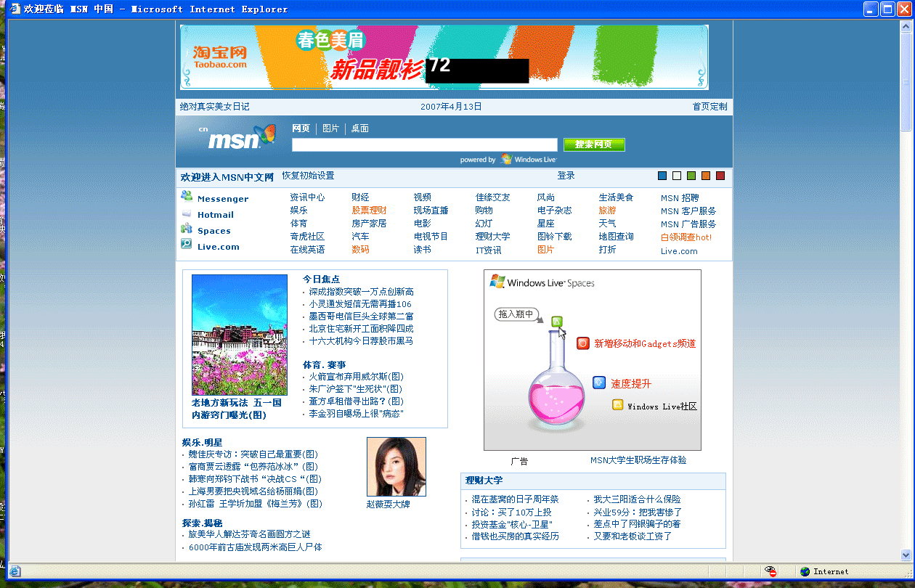
Task: Click the green gadget icon above the flask
Action: [x=557, y=321]
